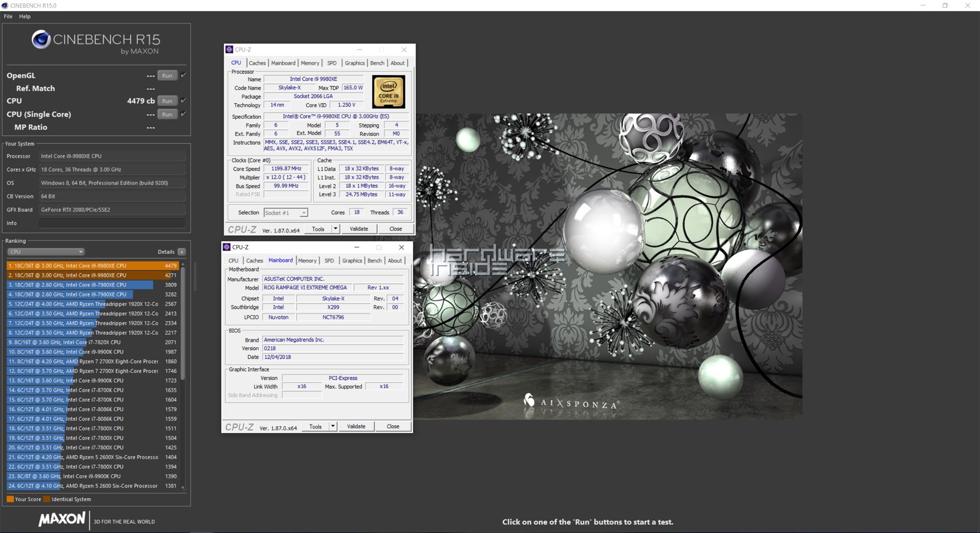The width and height of the screenshot is (980, 533).
Task: Click the MAXON logo at bottom
Action: (x=62, y=520)
